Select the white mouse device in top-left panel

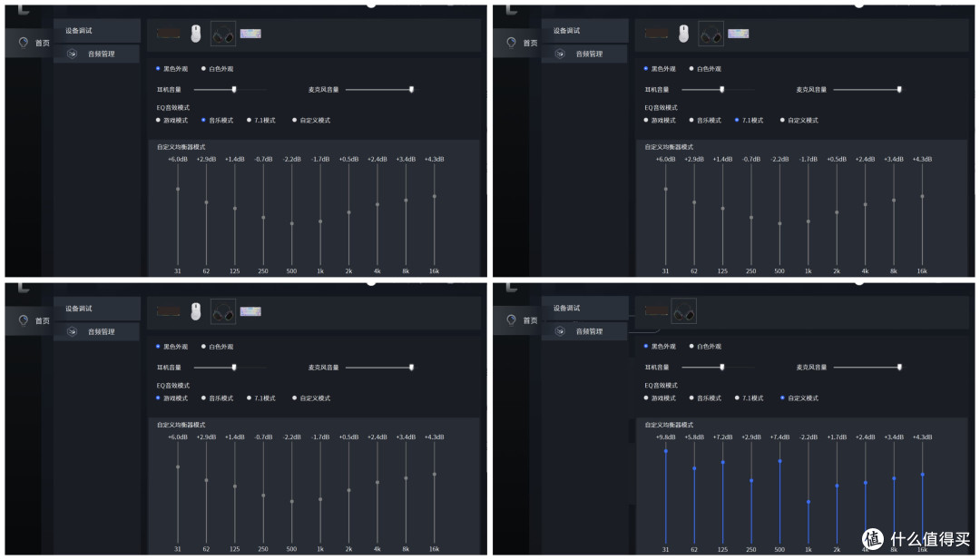[196, 33]
